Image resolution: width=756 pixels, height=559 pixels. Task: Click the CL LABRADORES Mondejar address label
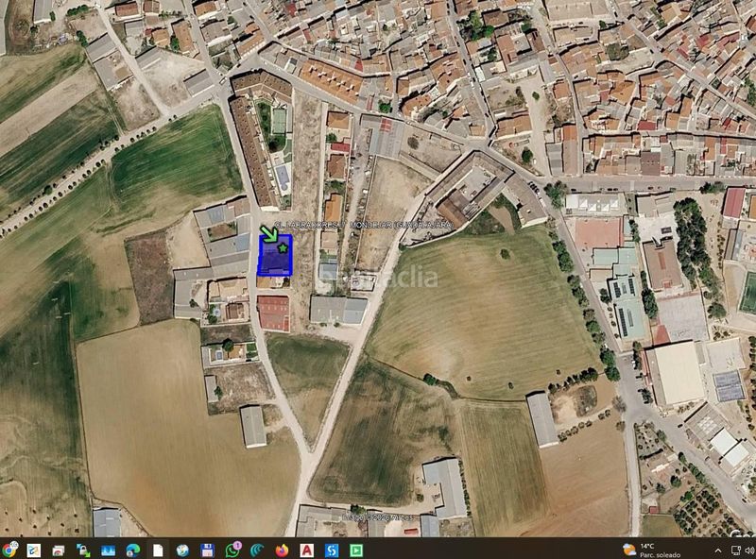(x=364, y=225)
